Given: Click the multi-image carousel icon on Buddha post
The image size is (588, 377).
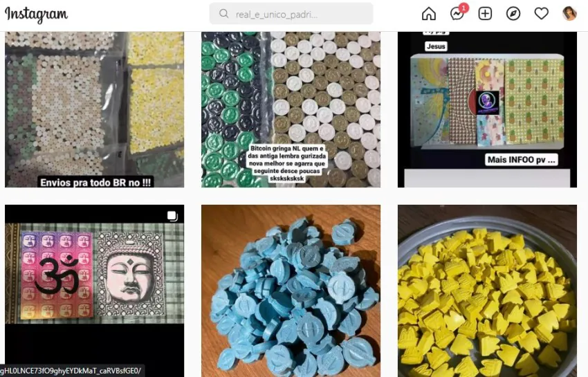Looking at the screenshot, I should click(172, 216).
